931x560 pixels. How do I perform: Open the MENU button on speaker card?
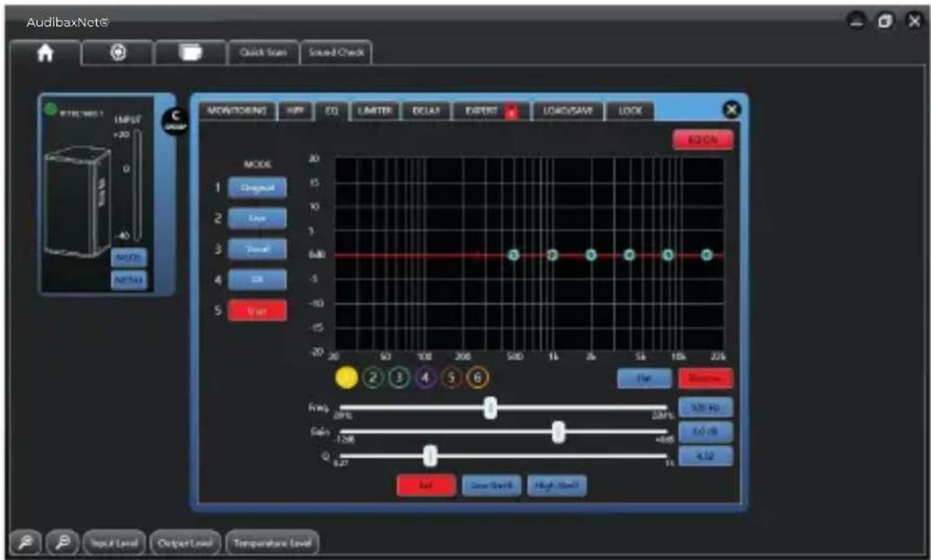(x=129, y=279)
